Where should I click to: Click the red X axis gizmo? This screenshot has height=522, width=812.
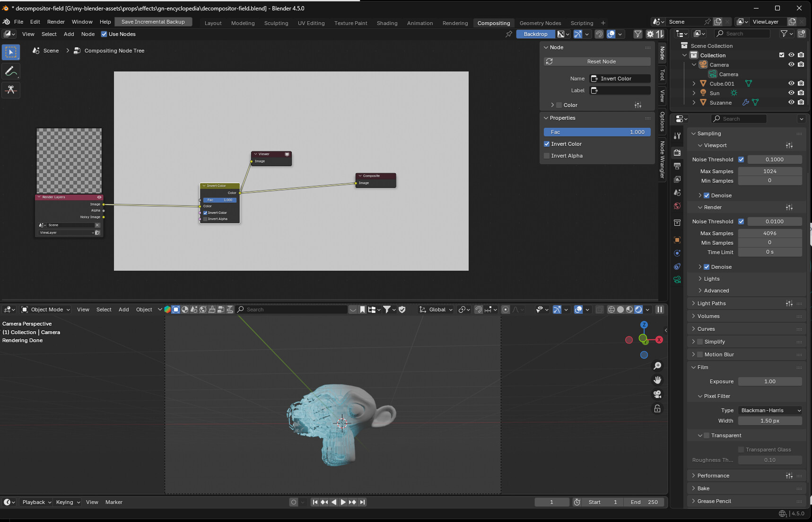point(659,340)
